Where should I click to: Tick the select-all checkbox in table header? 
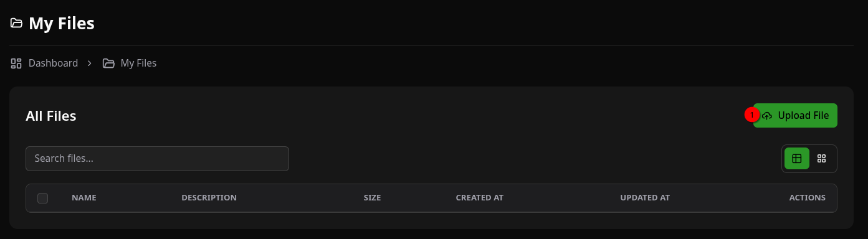[x=42, y=198]
